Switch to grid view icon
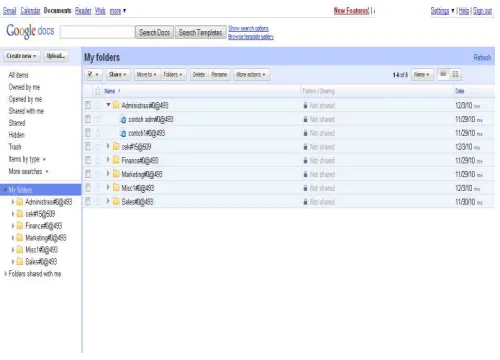 (x=455, y=74)
